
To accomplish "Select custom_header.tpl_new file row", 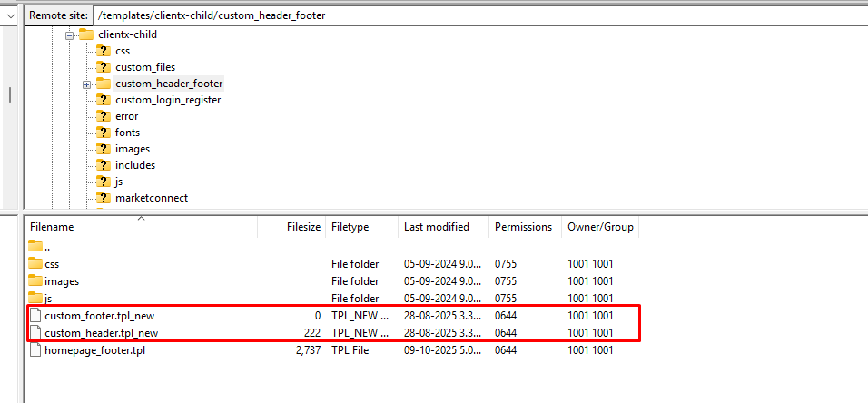I will 107,333.
